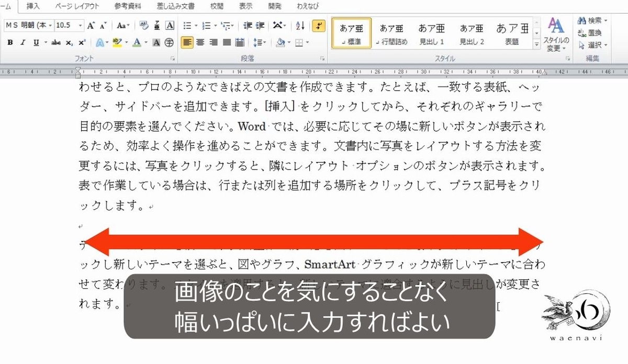Apply strikethrough formatting
This screenshot has height=364, width=628.
[56, 42]
